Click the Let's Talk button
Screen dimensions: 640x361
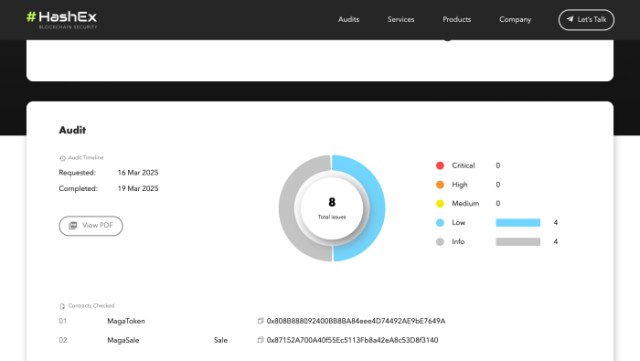coord(586,20)
